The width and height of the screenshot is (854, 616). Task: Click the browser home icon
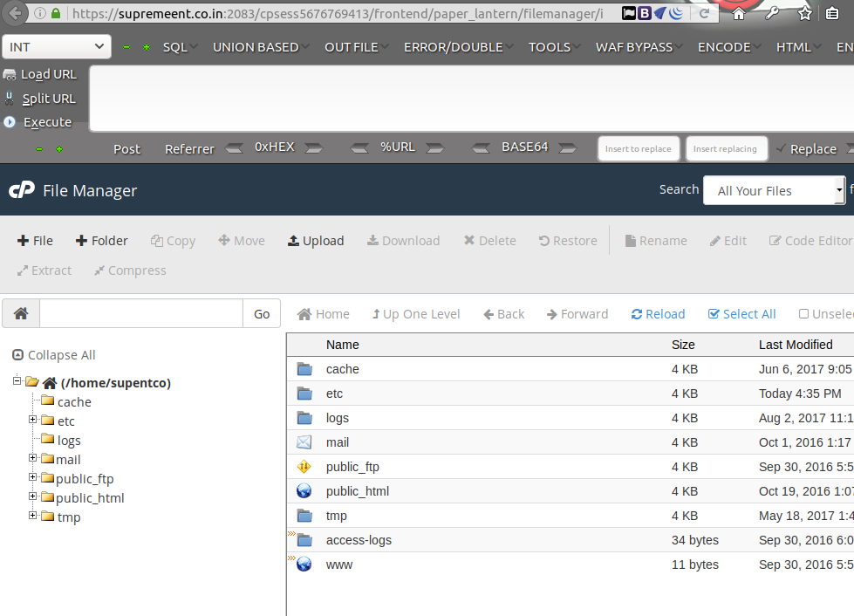[x=739, y=14]
